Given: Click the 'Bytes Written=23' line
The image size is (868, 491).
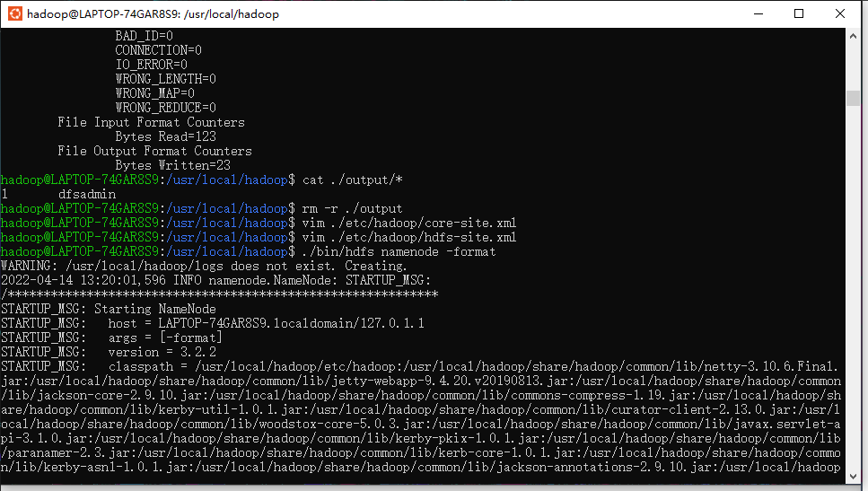Looking at the screenshot, I should click(172, 165).
